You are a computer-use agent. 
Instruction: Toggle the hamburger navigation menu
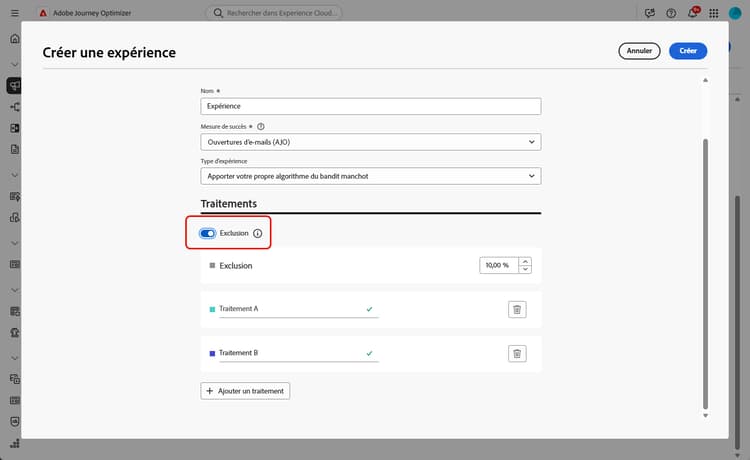[14, 13]
